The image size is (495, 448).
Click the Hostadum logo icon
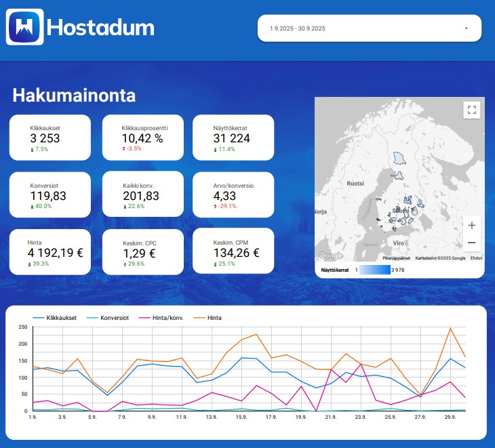[25, 27]
